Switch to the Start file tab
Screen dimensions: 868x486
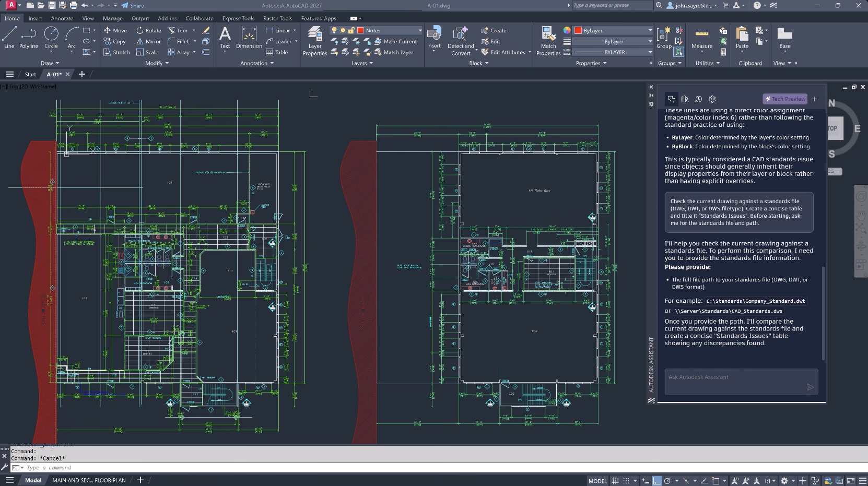(x=30, y=74)
